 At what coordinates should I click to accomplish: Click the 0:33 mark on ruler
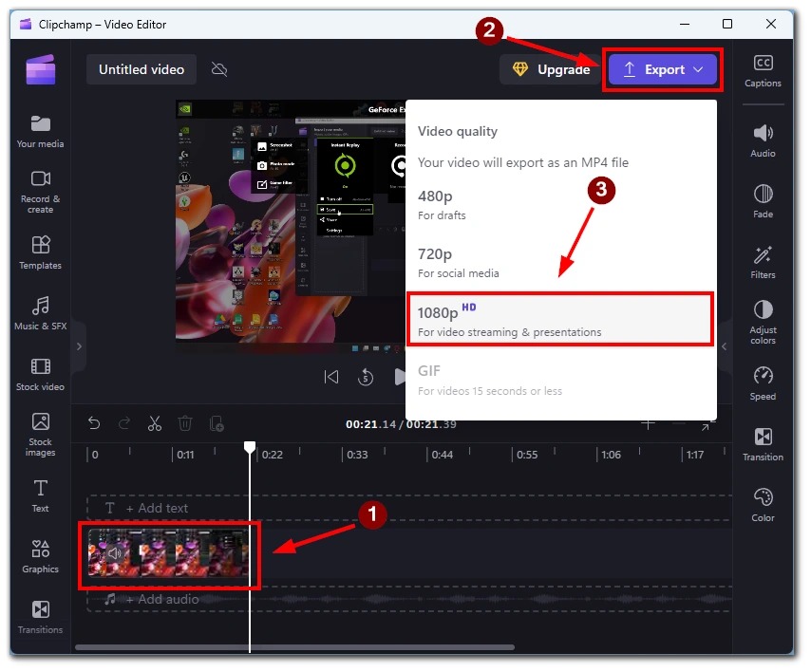coord(356,455)
